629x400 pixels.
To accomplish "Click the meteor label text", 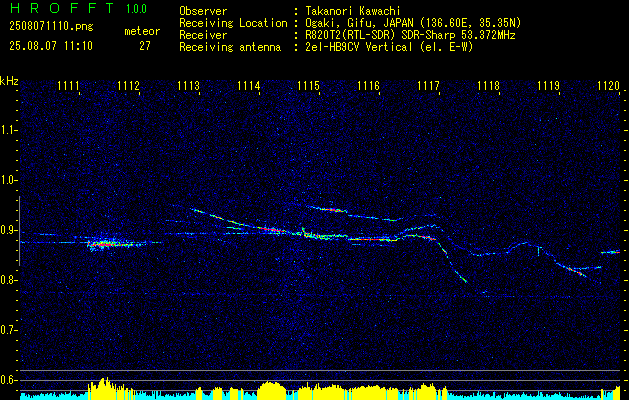I will (x=142, y=31).
